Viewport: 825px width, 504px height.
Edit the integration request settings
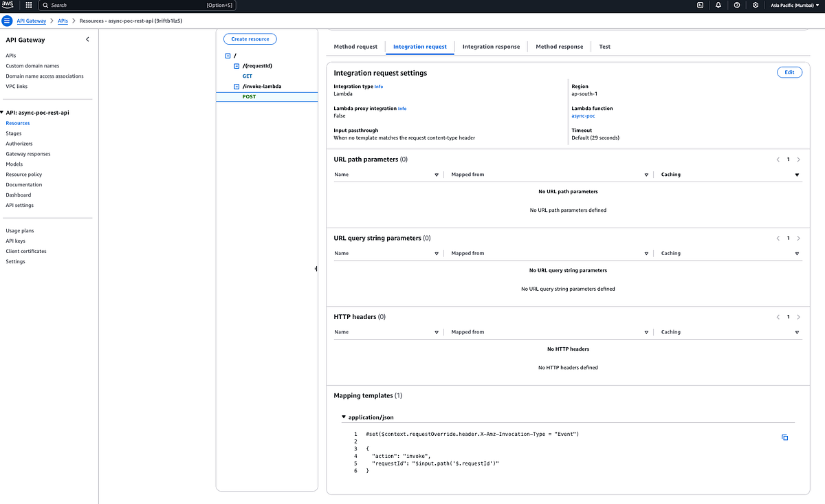pos(789,72)
